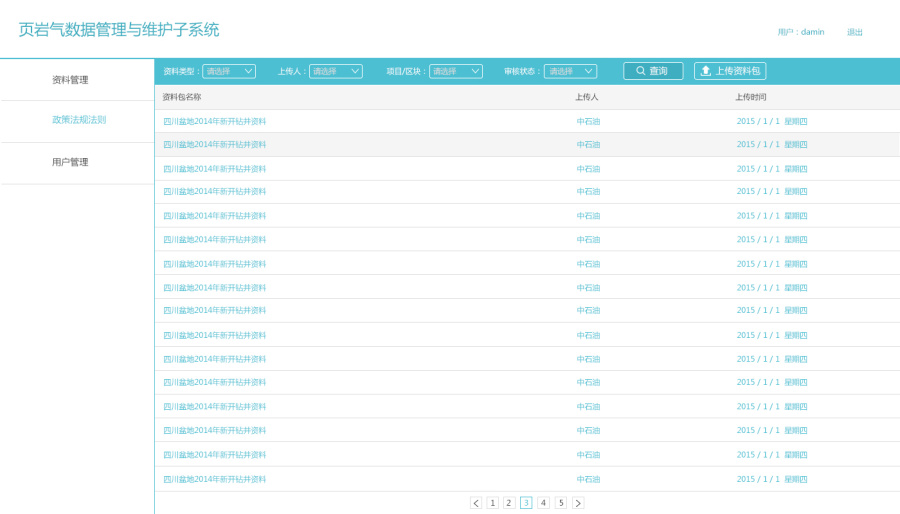Expand the 审核状态 dropdown

[x=571, y=71]
